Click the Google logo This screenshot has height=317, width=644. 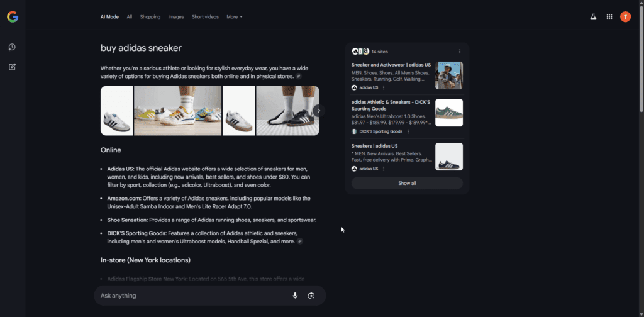coord(13,17)
